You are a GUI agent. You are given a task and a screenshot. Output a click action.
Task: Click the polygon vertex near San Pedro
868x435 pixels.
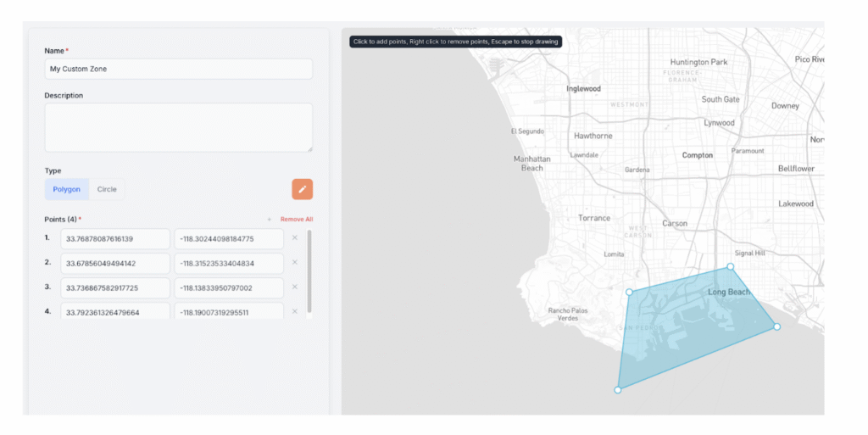coord(629,292)
